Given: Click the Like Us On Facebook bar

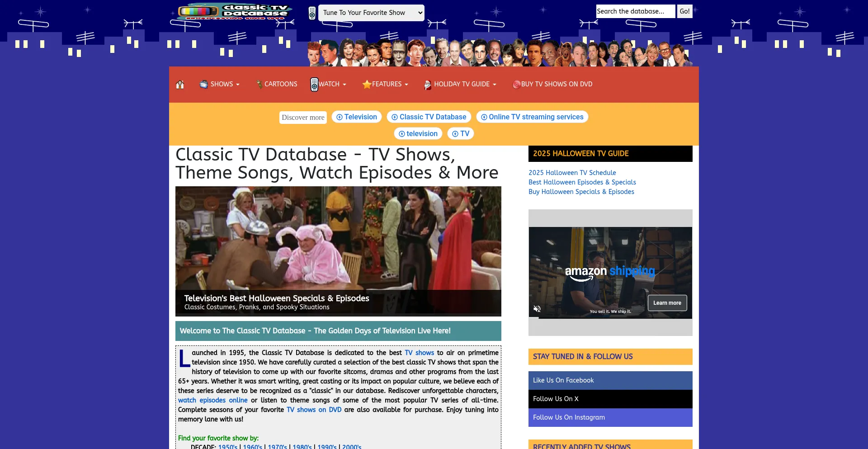Looking at the screenshot, I should pyautogui.click(x=610, y=380).
